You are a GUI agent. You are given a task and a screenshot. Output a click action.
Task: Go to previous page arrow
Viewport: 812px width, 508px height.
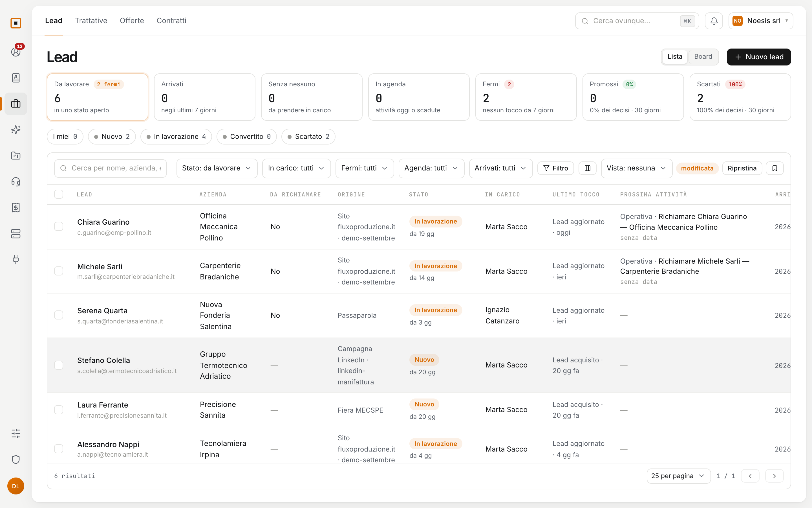[750, 476]
